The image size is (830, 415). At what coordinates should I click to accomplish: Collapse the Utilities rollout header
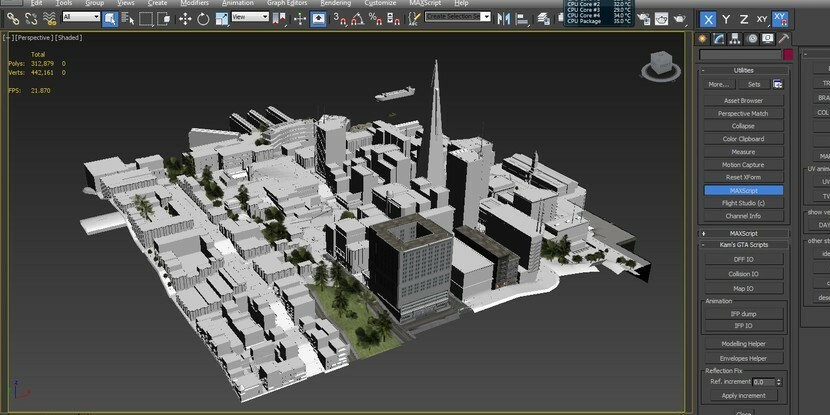(x=743, y=70)
